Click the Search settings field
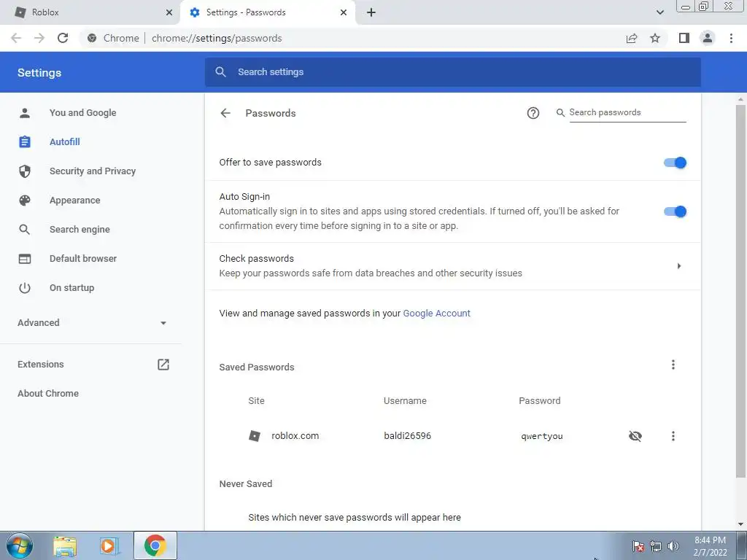The width and height of the screenshot is (747, 560). (x=452, y=72)
